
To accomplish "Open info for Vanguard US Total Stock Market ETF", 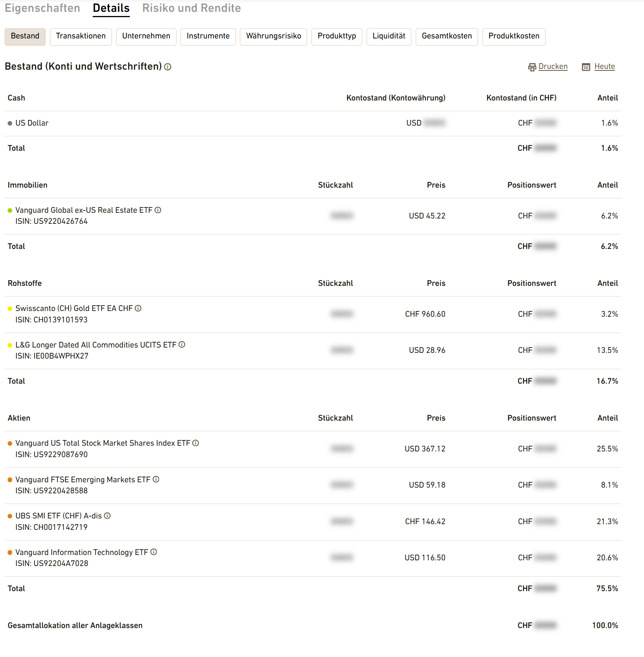I will [196, 443].
